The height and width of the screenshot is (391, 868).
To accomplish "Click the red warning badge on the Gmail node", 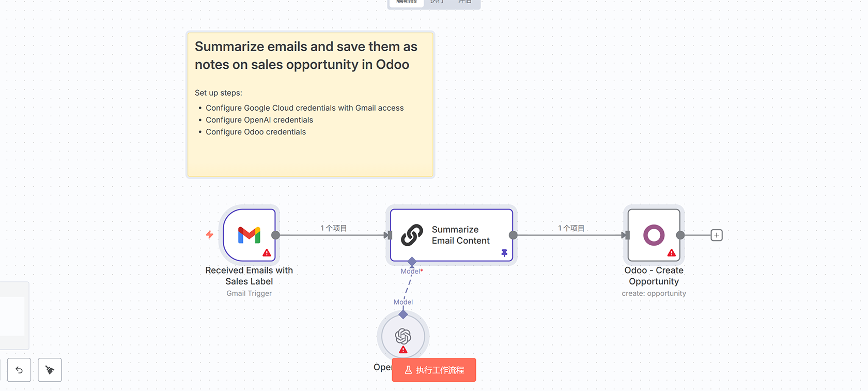I will (267, 253).
